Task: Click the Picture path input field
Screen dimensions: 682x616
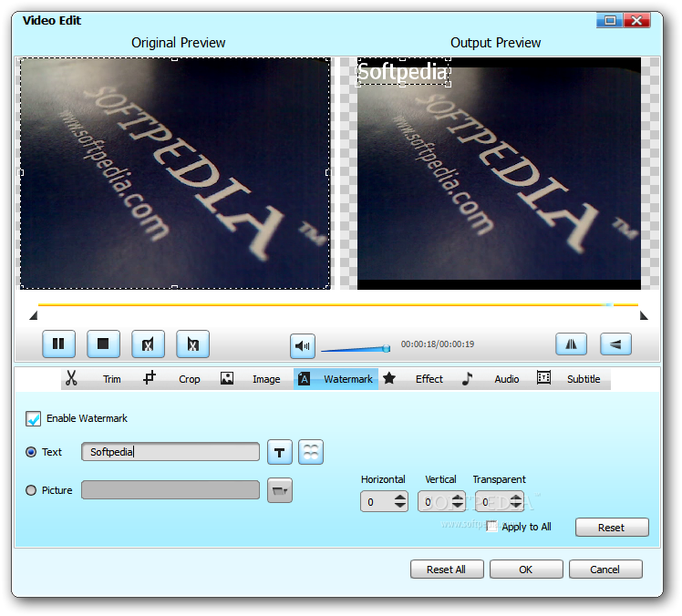Action: [x=170, y=490]
